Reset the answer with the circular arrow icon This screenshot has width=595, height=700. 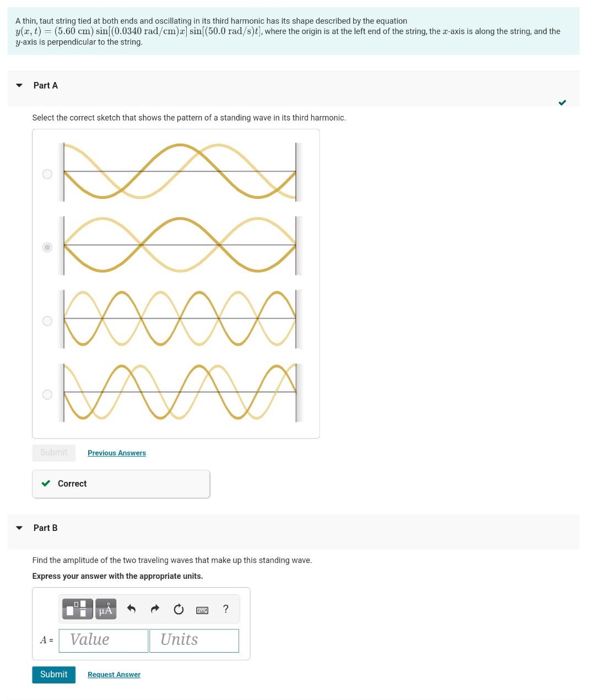[178, 609]
